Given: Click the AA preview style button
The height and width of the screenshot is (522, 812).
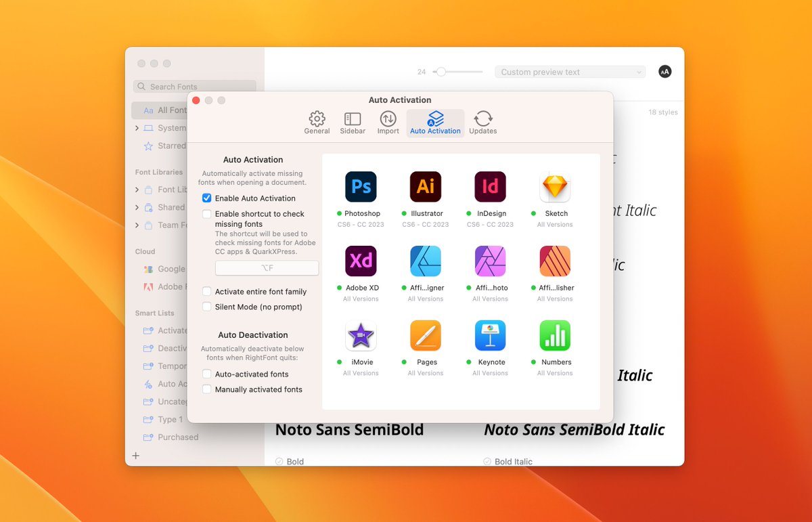Looking at the screenshot, I should tap(665, 72).
